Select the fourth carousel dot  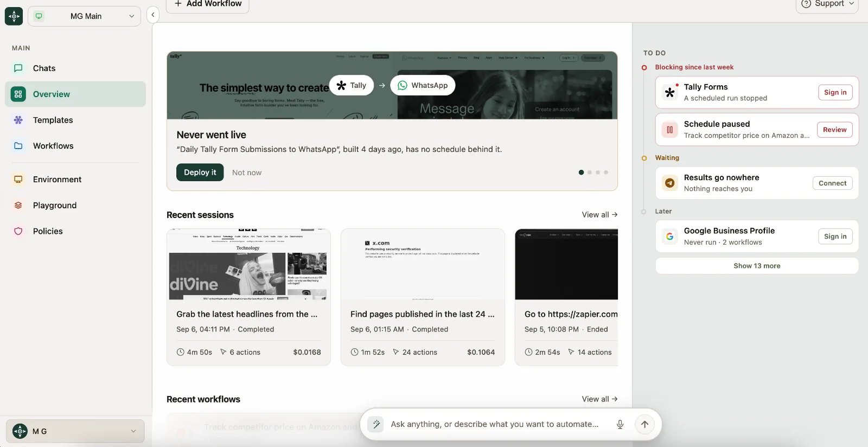coord(606,173)
